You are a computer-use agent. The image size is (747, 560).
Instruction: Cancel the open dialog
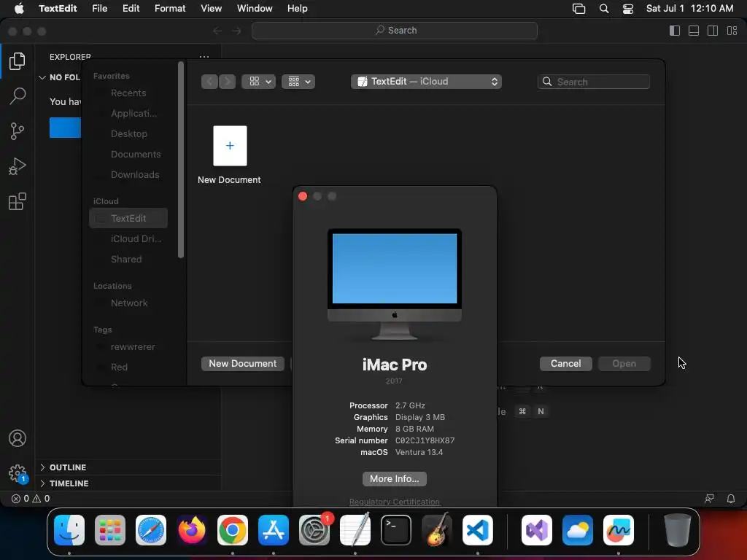click(565, 363)
